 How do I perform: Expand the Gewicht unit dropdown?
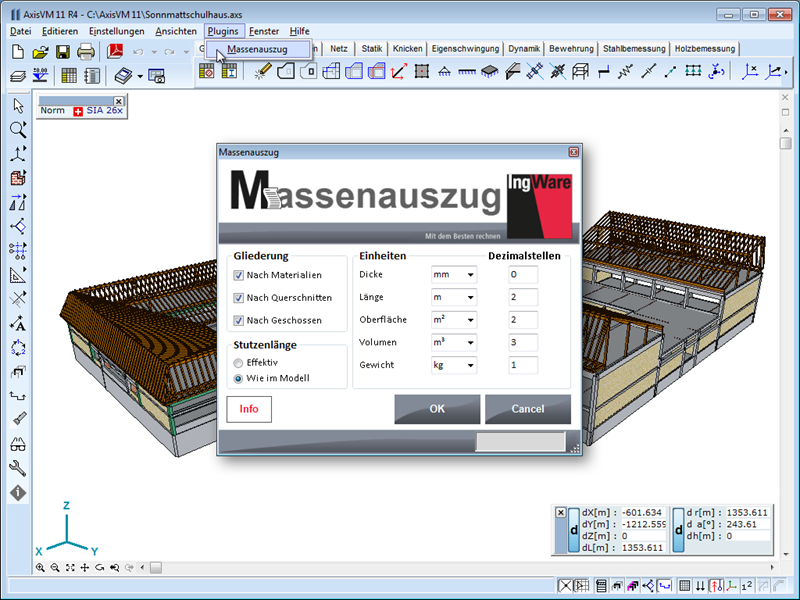click(453, 366)
